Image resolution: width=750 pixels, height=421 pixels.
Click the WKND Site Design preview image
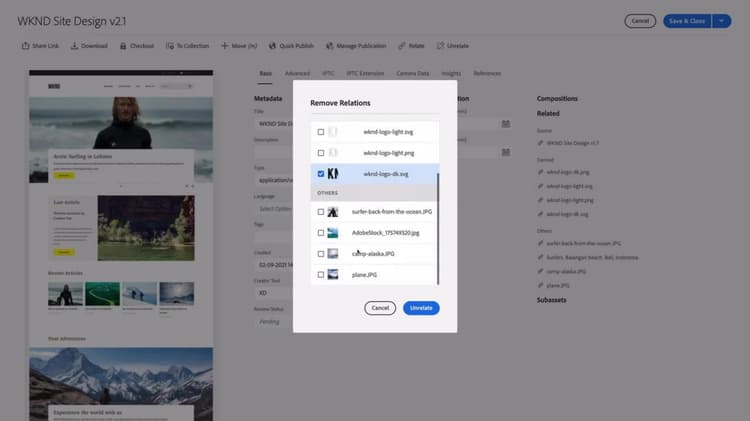coord(121,245)
